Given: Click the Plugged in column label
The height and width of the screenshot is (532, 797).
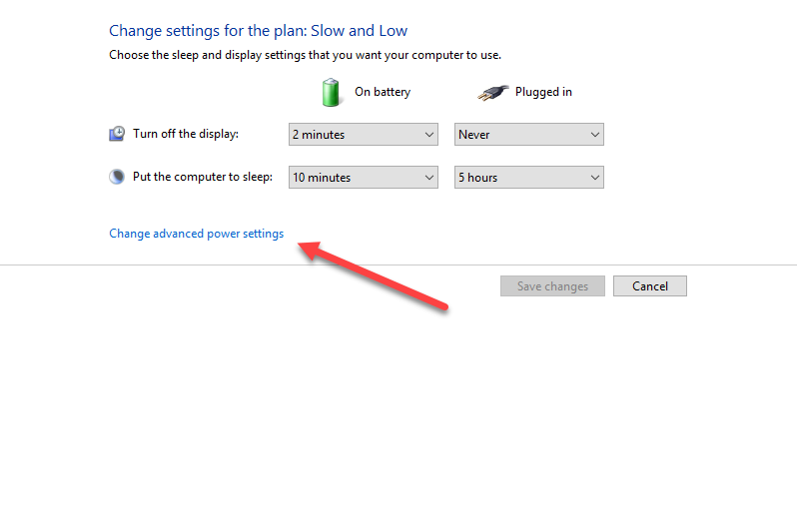Looking at the screenshot, I should pos(543,92).
